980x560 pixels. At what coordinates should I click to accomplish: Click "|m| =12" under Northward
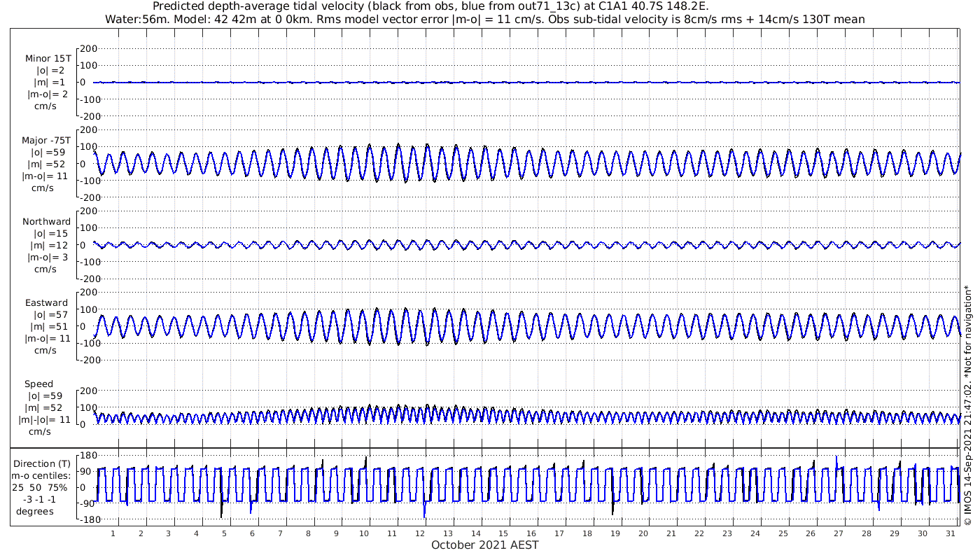pyautogui.click(x=48, y=246)
